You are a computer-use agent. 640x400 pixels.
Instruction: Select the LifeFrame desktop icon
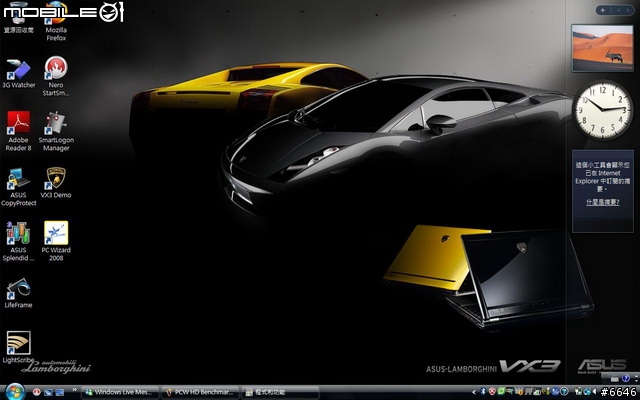(18, 293)
